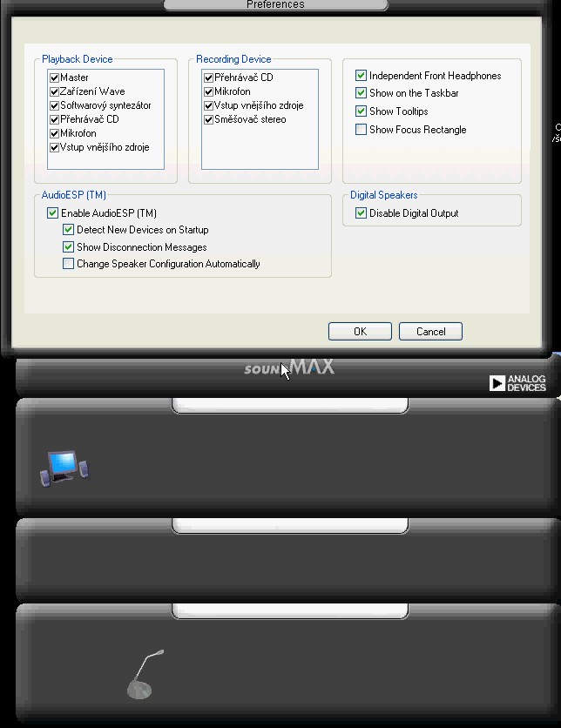Click the tab above the microphone panel
The image size is (561, 728).
point(290,611)
